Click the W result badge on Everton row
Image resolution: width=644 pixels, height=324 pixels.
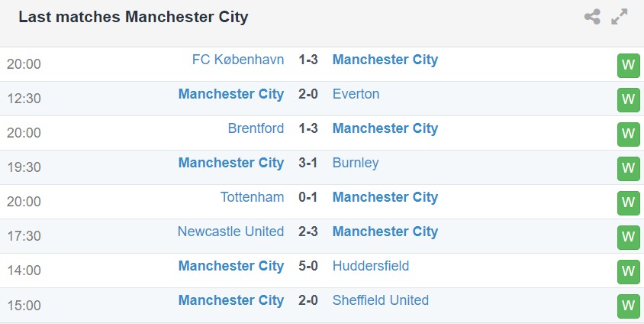[x=628, y=99]
